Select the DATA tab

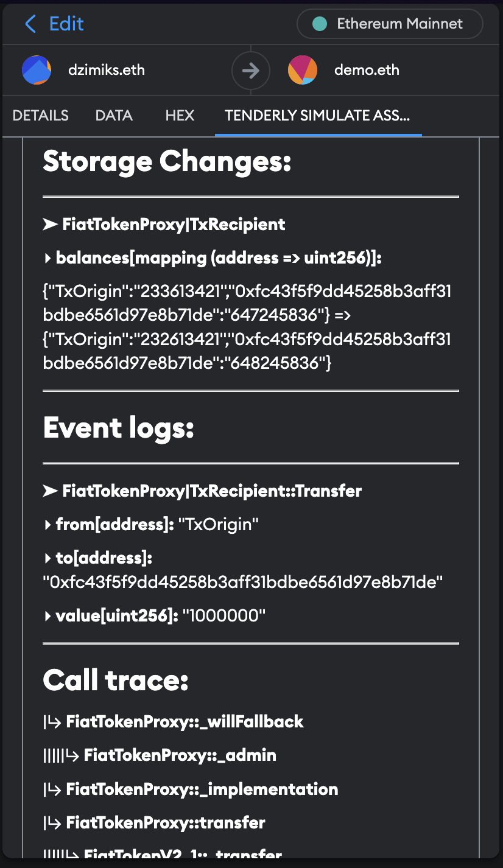point(113,116)
